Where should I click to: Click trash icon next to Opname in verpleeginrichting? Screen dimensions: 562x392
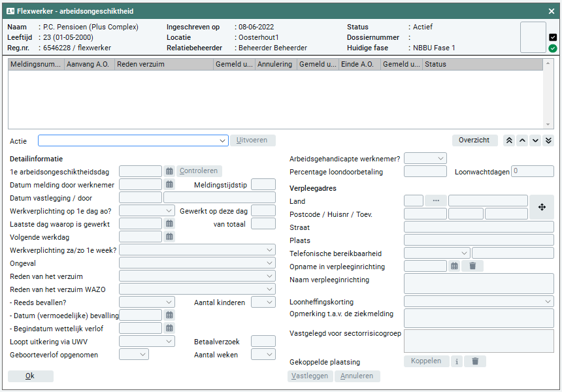tap(472, 266)
